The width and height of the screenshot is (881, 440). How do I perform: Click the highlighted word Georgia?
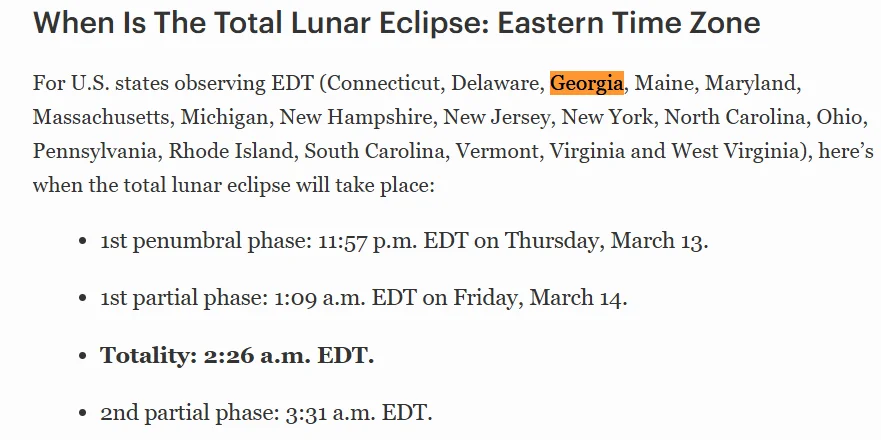586,83
